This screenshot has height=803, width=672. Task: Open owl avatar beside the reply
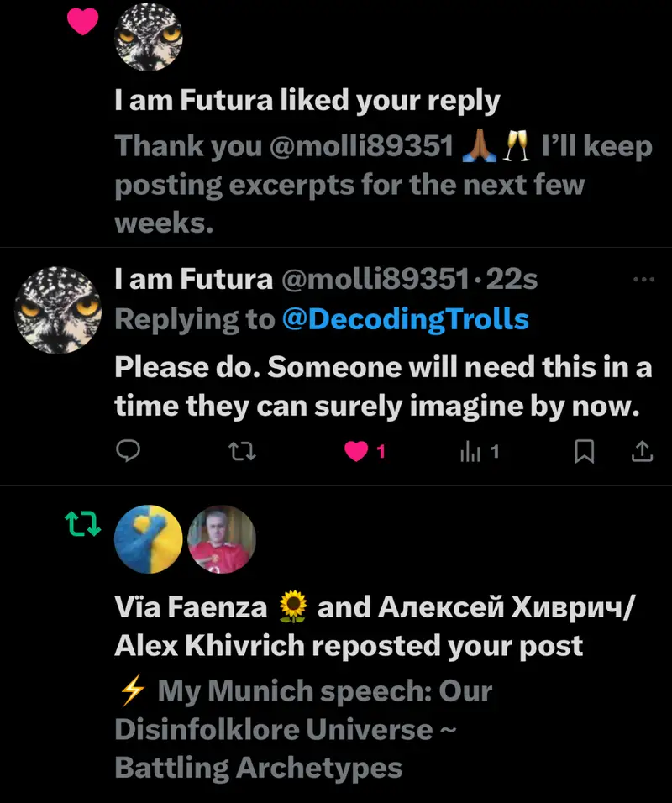click(x=58, y=309)
